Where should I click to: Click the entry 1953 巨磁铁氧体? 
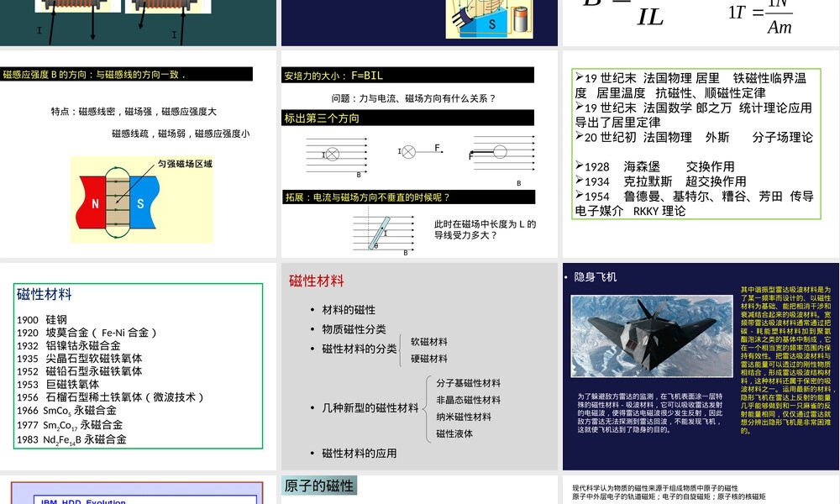tap(58, 384)
